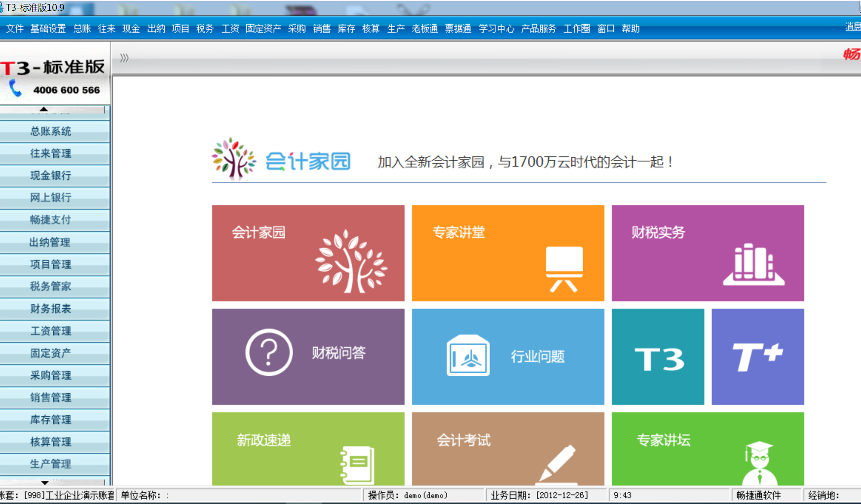Select 税务管家 in the sidebar
Screen dimensions: 861x504
pyautogui.click(x=55, y=287)
